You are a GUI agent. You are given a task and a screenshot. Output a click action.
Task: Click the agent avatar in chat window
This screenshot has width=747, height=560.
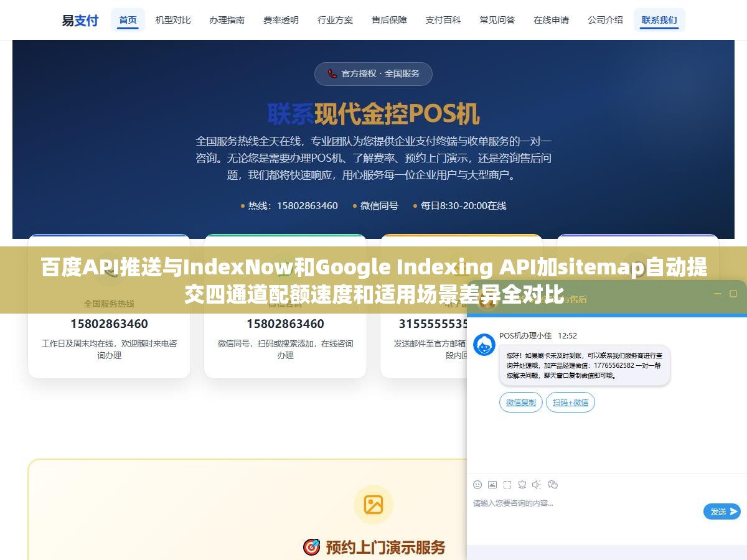tap(484, 345)
